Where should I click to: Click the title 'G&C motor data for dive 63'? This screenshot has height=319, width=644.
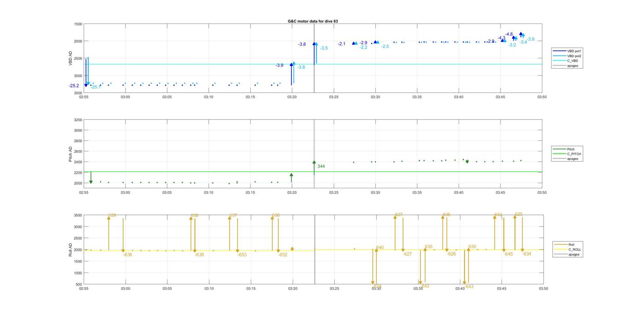pyautogui.click(x=313, y=21)
